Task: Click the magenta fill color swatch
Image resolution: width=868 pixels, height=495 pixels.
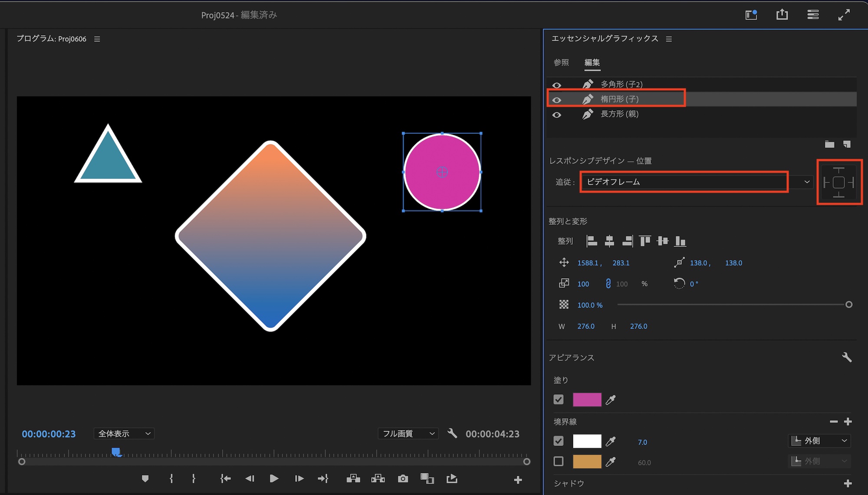Action: tap(587, 400)
